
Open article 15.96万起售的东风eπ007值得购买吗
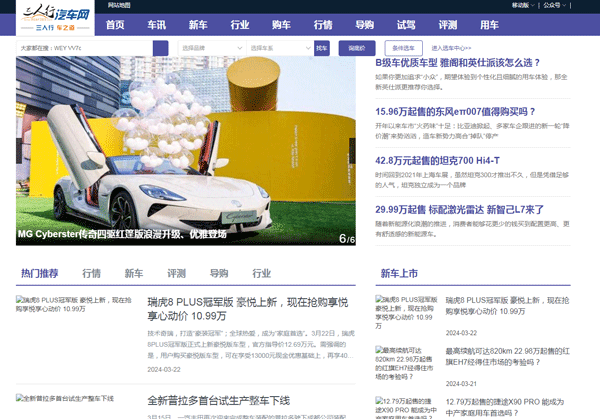coord(455,112)
